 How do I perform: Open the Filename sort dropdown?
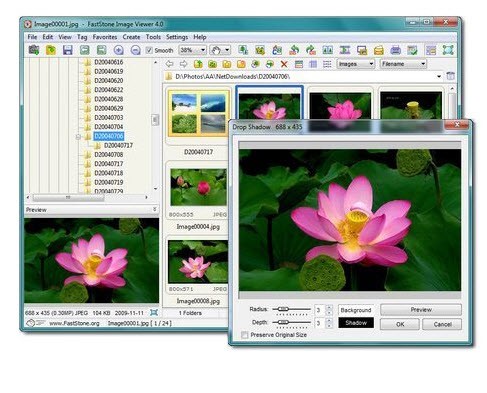[x=403, y=64]
